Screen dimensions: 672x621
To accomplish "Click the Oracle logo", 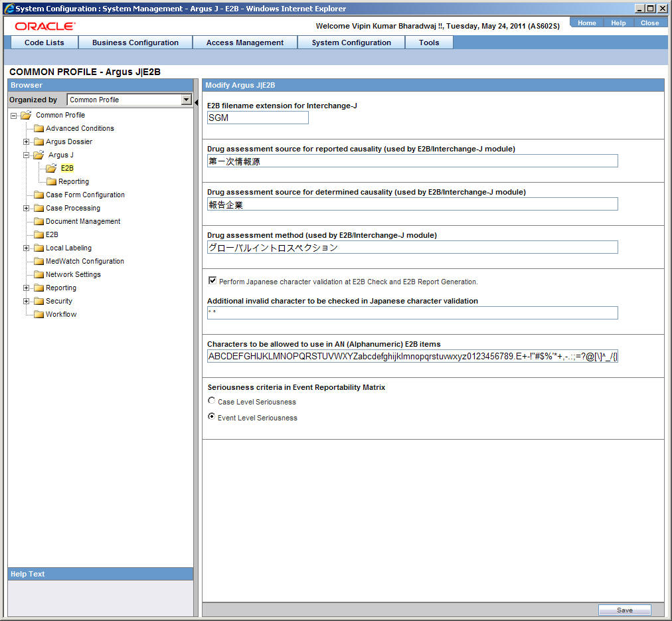I will click(x=45, y=26).
